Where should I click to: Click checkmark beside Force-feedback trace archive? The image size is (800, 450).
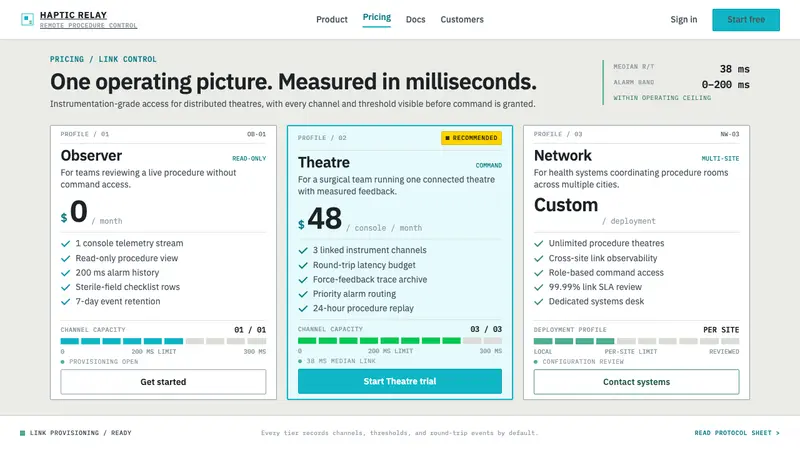coord(303,280)
